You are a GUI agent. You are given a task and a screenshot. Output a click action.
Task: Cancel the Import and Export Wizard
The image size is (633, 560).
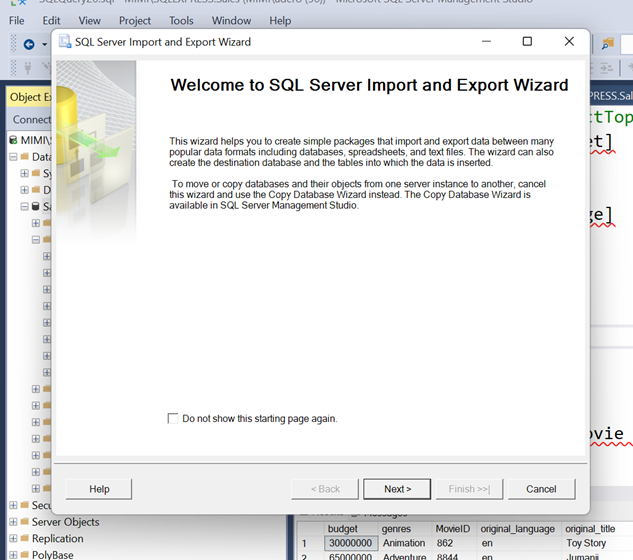click(541, 489)
